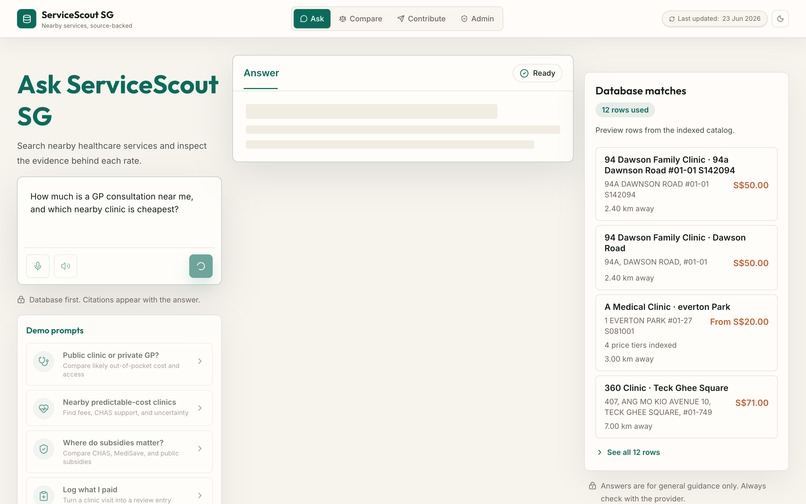This screenshot has width=806, height=504.
Task: Select the Answer tab heading
Action: click(261, 73)
